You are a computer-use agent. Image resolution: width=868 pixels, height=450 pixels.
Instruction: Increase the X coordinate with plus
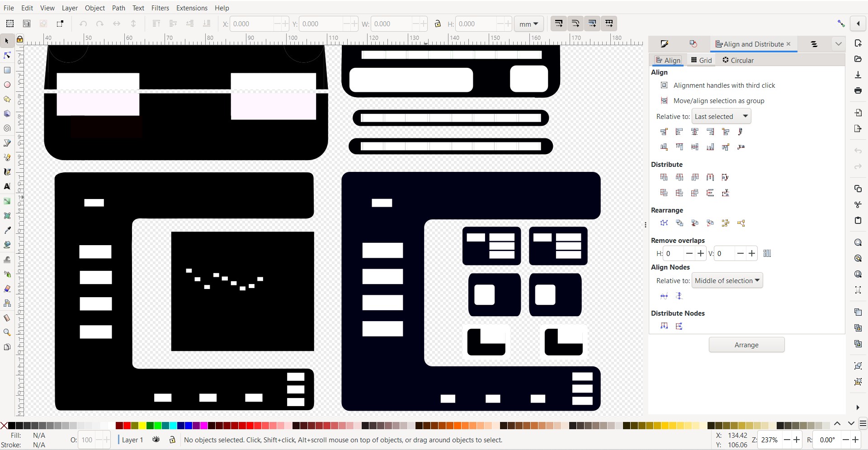pyautogui.click(x=284, y=24)
